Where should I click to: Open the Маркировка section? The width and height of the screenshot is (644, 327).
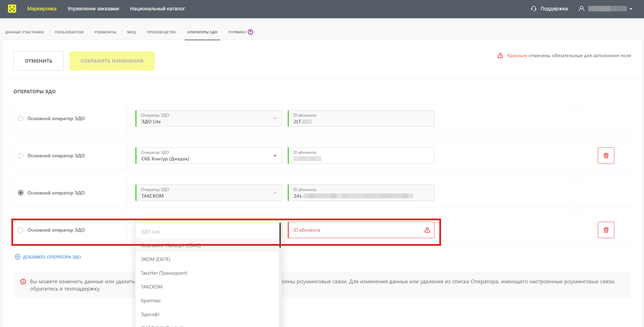(x=42, y=9)
